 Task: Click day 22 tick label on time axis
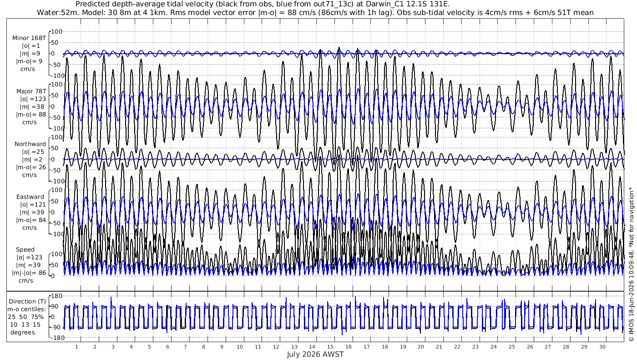(x=457, y=347)
